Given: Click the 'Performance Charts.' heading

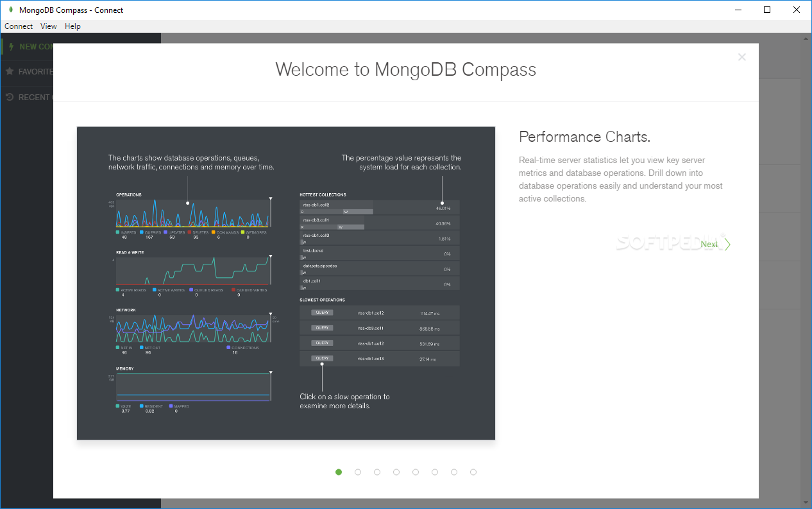Looking at the screenshot, I should tap(585, 137).
